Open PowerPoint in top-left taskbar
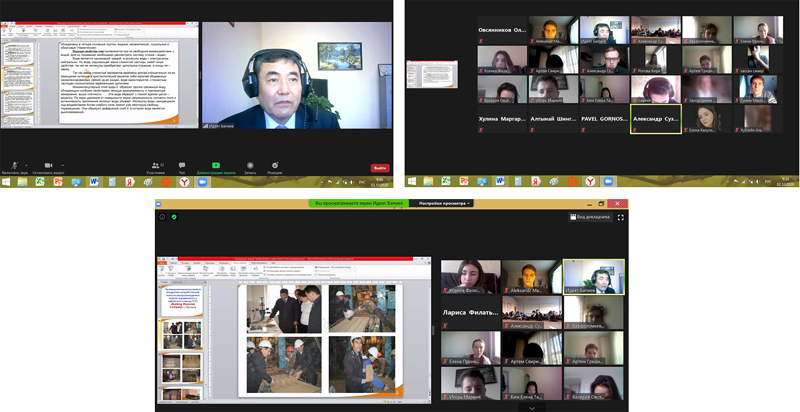Image resolution: width=800 pixels, height=412 pixels. (x=58, y=182)
